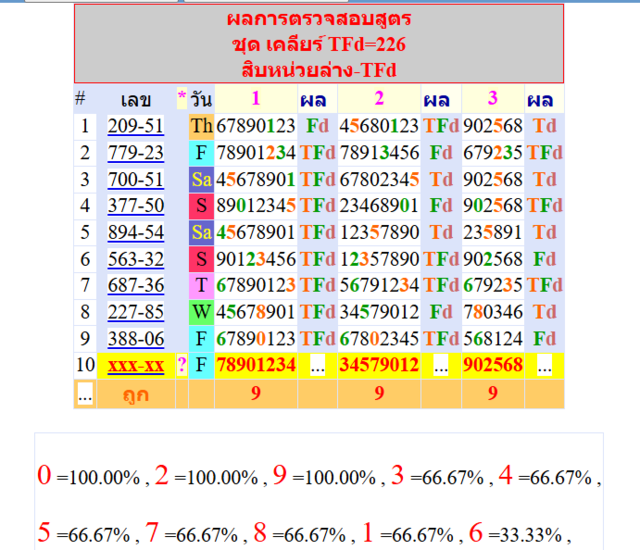Click the count 9 under column 2
Image resolution: width=640 pixels, height=550 pixels.
click(379, 393)
